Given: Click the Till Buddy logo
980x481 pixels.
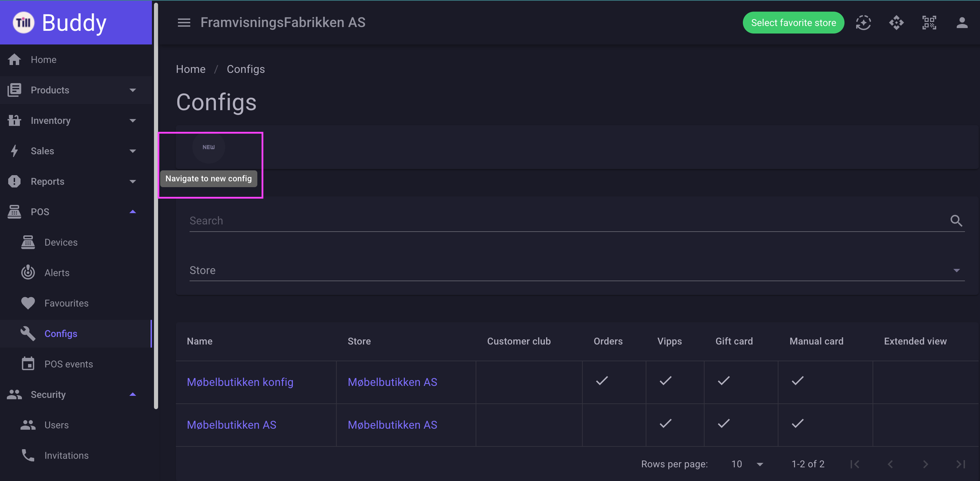Looking at the screenshot, I should click(60, 23).
